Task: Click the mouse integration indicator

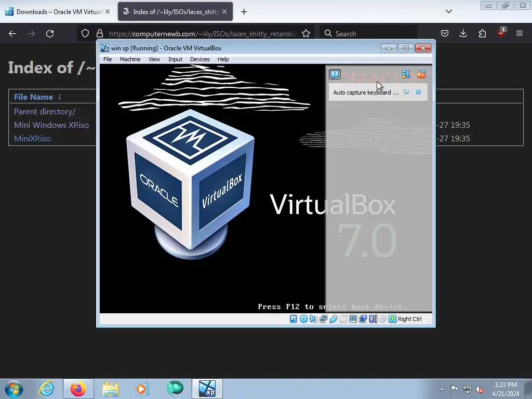Action: tap(383, 319)
